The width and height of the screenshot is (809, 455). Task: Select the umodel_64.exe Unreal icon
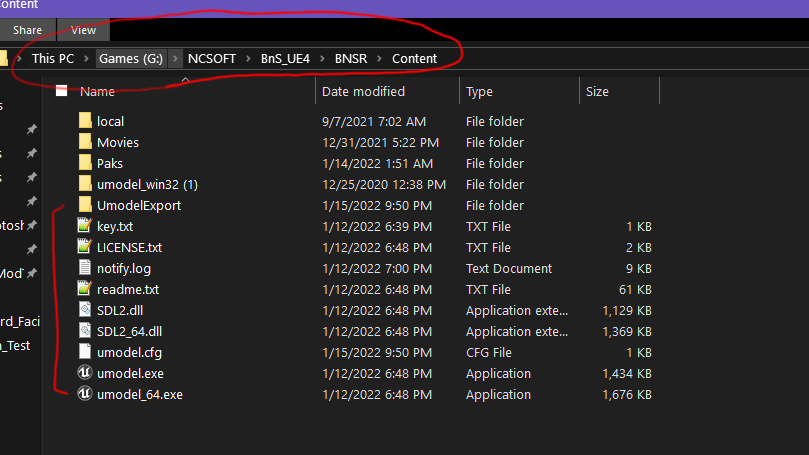85,394
